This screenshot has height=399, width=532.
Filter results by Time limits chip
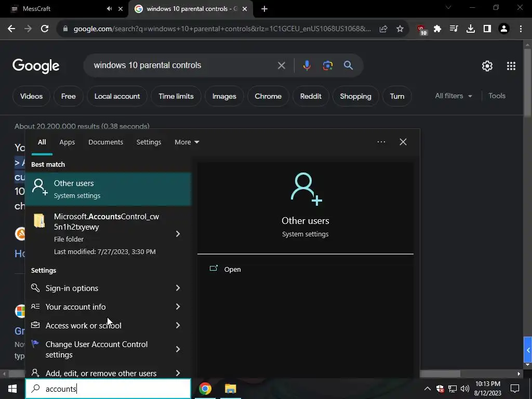click(176, 96)
